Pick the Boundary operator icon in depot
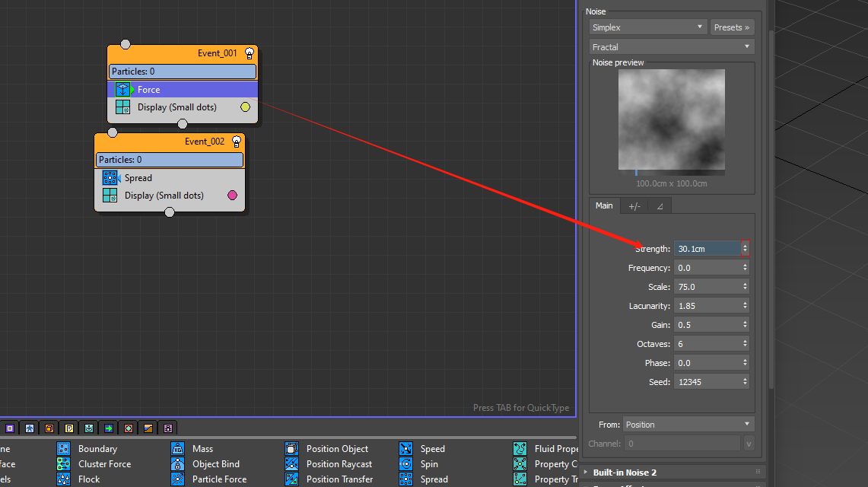 [64, 449]
